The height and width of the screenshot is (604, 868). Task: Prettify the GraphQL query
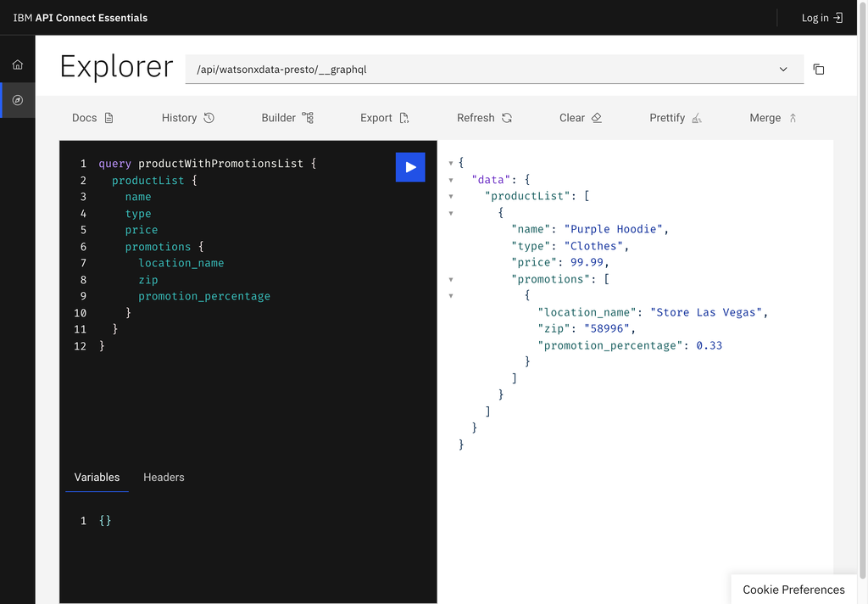pyautogui.click(x=675, y=118)
